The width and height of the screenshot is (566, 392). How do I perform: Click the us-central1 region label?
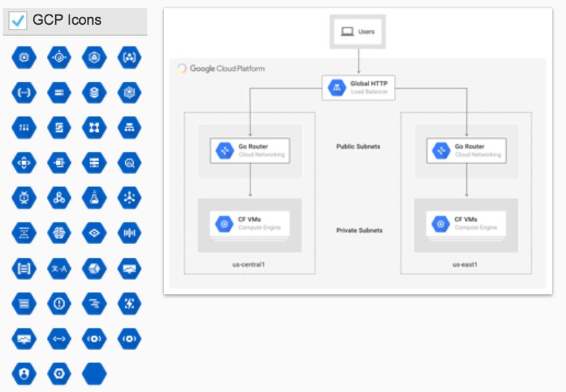(x=249, y=264)
